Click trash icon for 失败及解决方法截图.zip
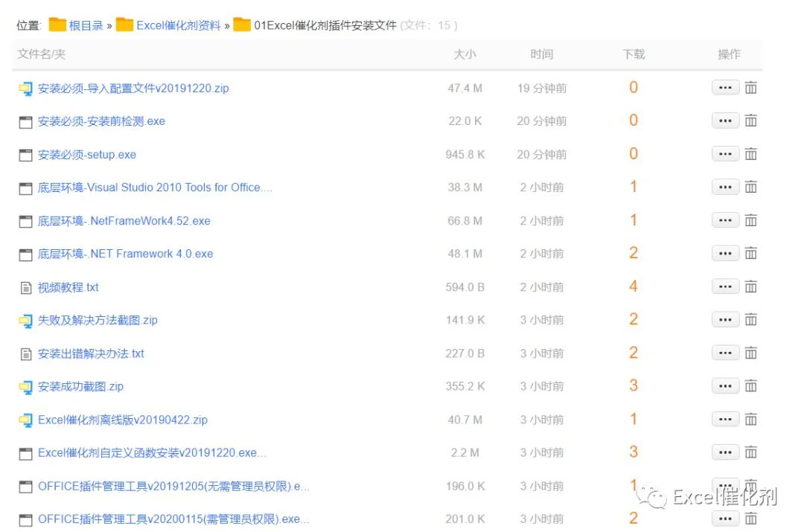804x532 pixels. [750, 320]
